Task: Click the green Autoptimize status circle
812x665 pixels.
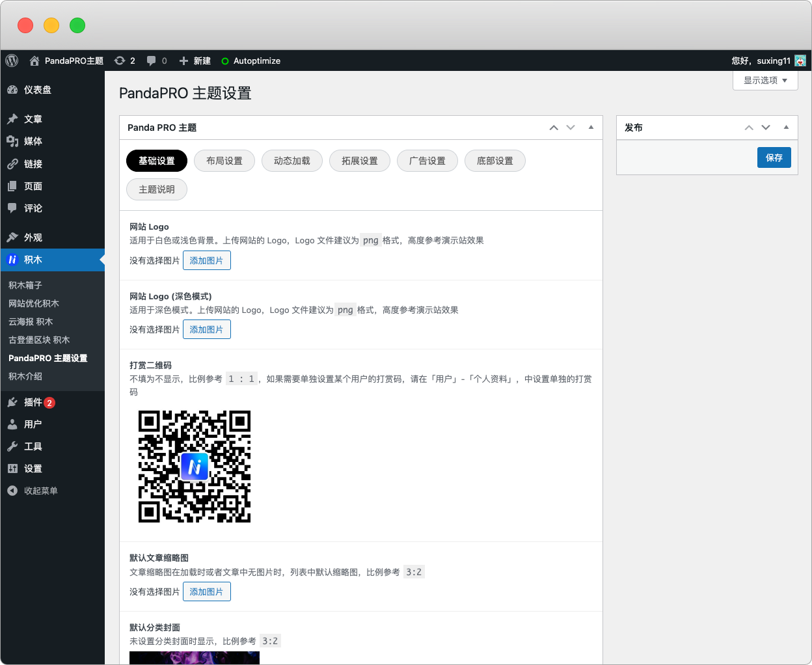Action: (x=225, y=61)
